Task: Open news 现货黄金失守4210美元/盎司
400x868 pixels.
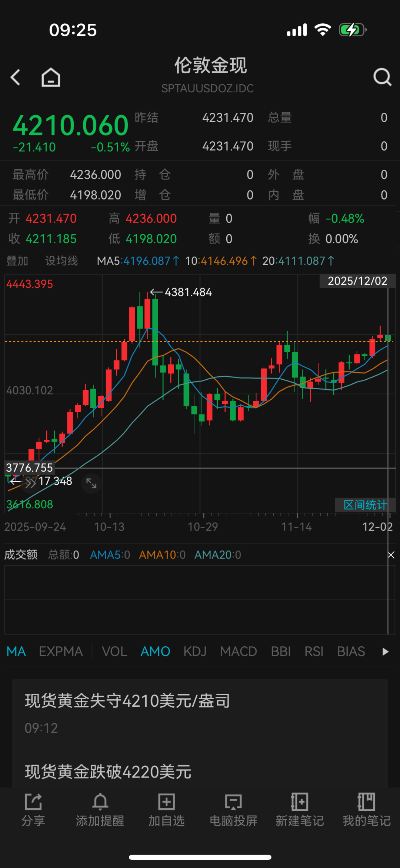Action: 127,701
